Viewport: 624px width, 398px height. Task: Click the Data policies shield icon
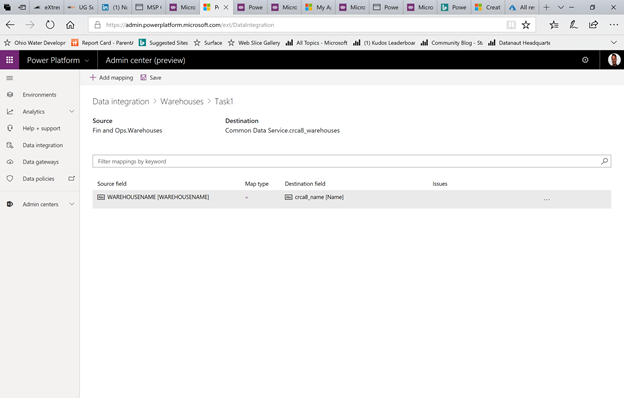click(10, 179)
